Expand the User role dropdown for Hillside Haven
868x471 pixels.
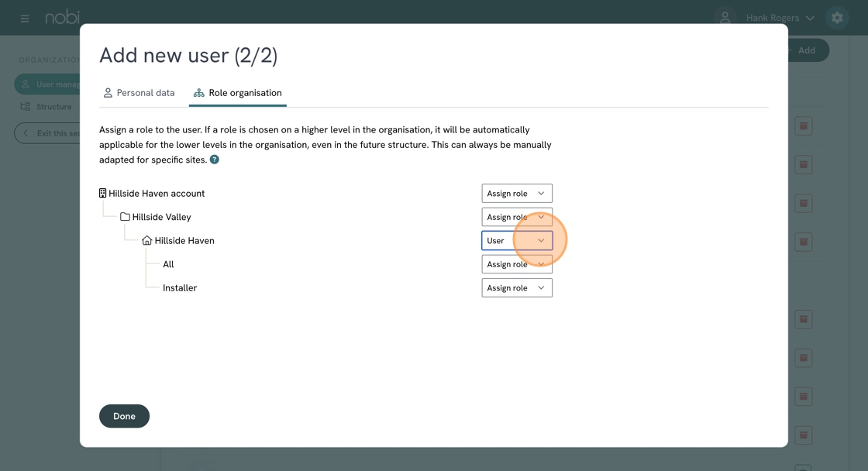tap(517, 241)
